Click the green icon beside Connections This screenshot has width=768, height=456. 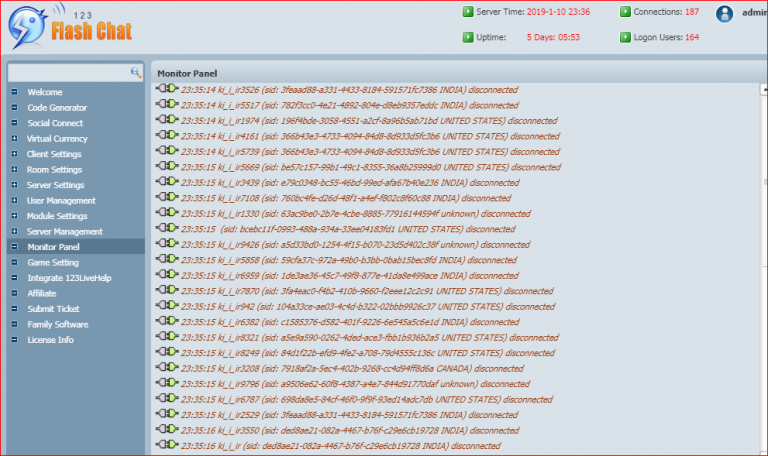click(625, 11)
